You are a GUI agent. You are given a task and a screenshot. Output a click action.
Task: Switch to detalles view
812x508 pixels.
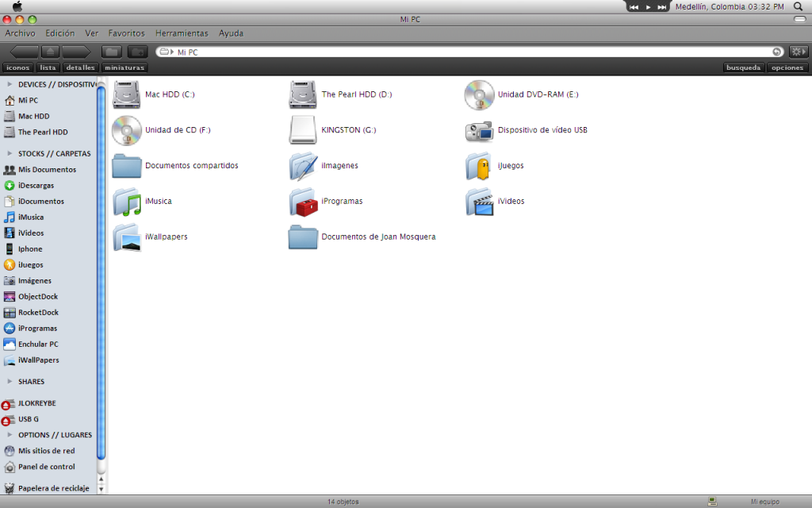coord(80,68)
